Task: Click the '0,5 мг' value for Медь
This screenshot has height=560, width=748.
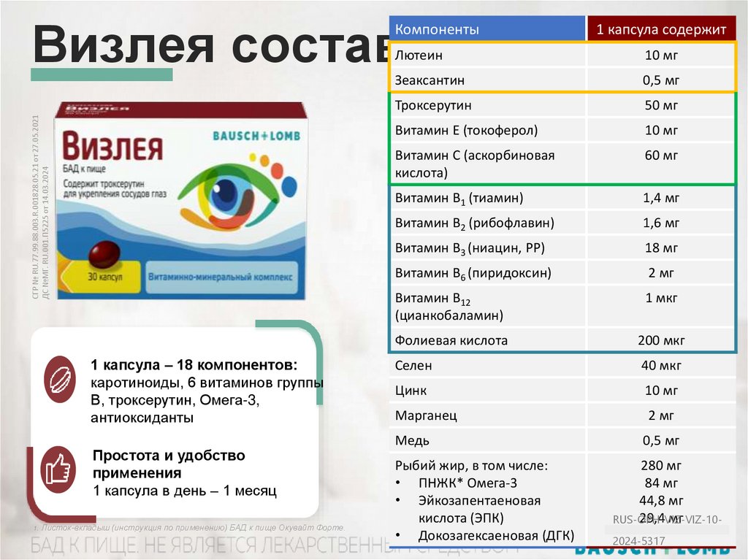Action: [x=661, y=440]
